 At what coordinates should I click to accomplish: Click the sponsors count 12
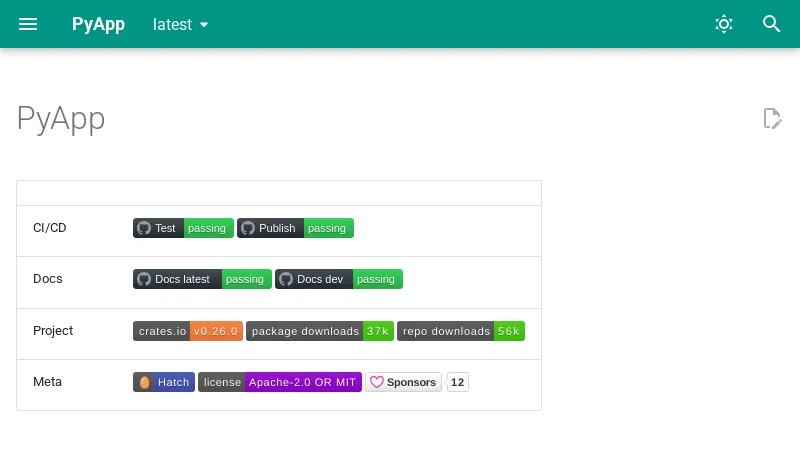point(458,382)
